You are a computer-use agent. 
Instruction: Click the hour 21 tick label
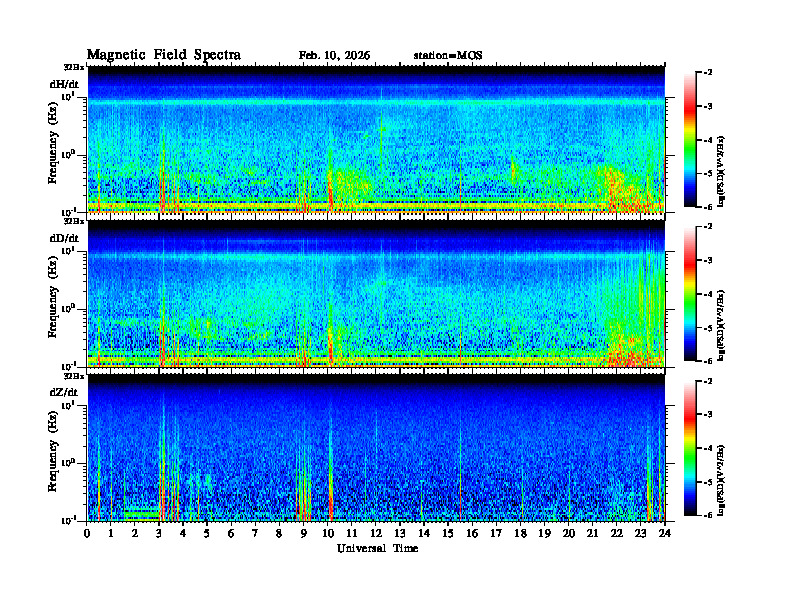coord(592,534)
